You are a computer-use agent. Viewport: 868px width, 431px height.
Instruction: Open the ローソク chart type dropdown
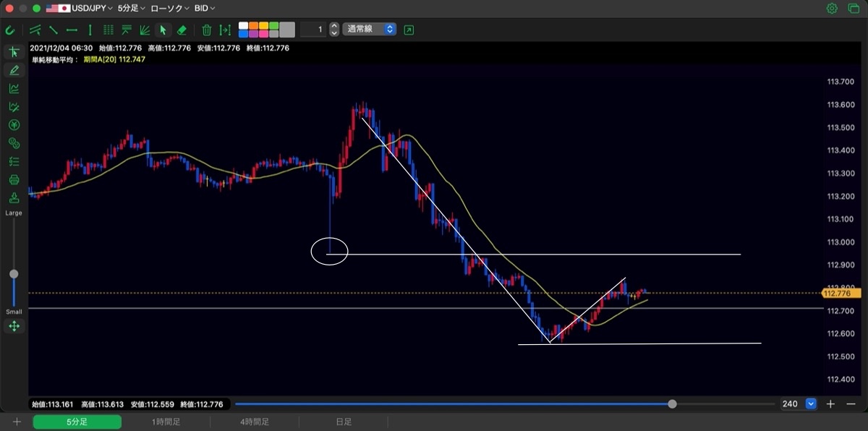[x=171, y=9]
